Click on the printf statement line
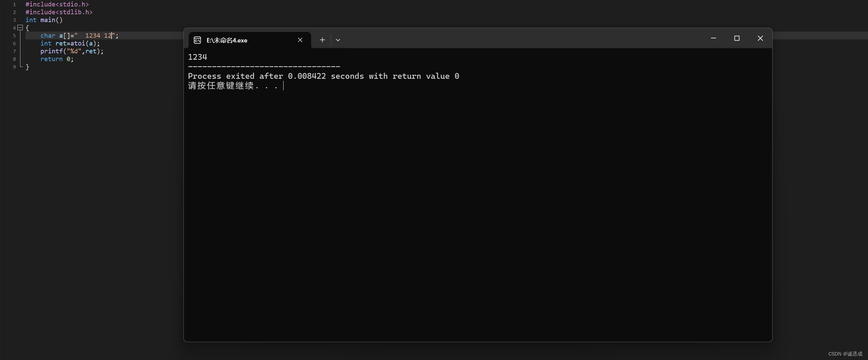Screen dimensions: 868x360 72,51
